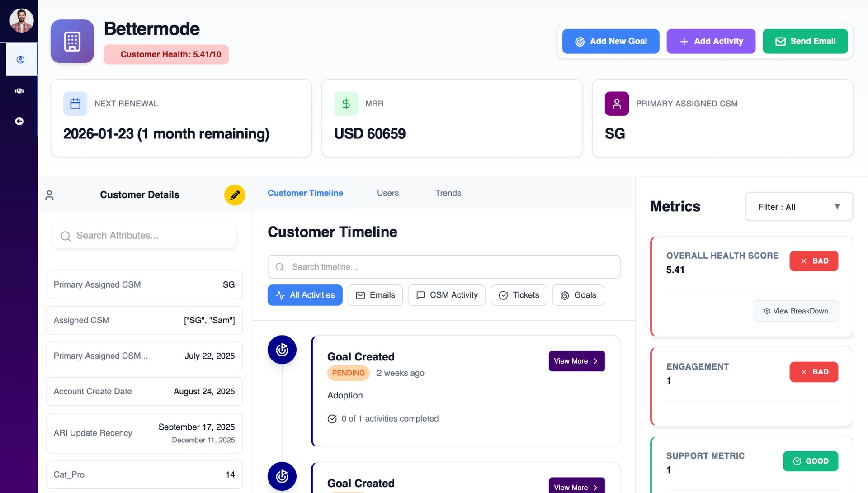Filter timeline by Tickets
868x493 pixels.
[519, 295]
